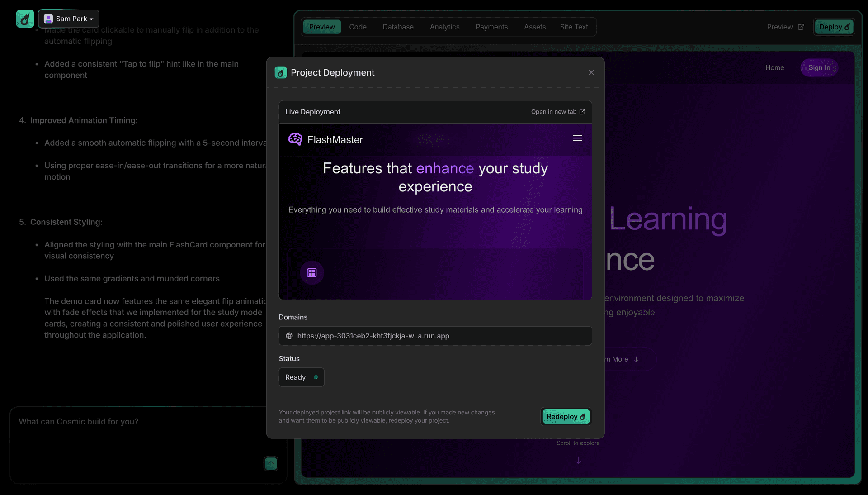This screenshot has height=495, width=868.
Task: Click the FlashMaster title text in preview
Action: click(335, 140)
